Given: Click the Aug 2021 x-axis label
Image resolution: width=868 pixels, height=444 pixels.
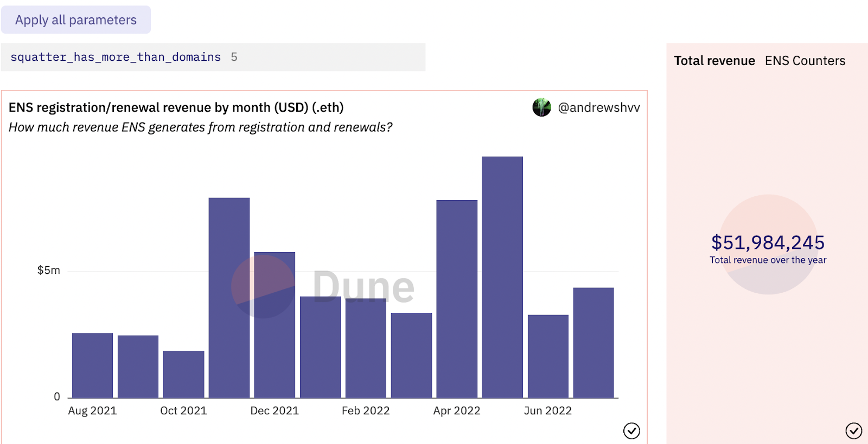Looking at the screenshot, I should pyautogui.click(x=93, y=411).
